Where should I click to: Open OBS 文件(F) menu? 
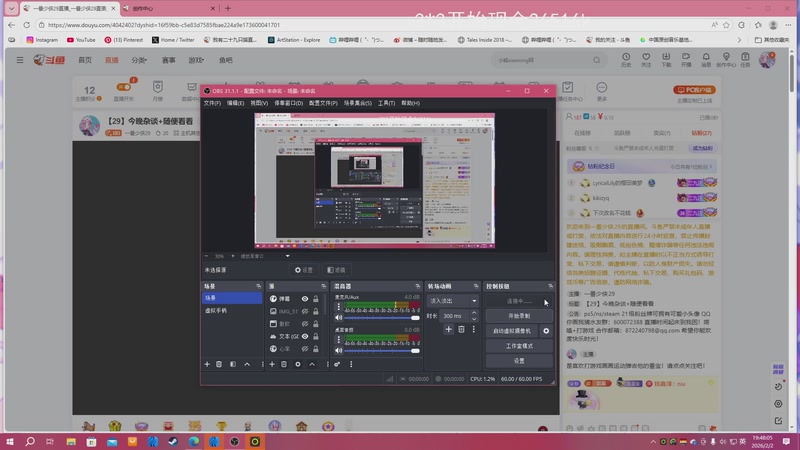212,103
